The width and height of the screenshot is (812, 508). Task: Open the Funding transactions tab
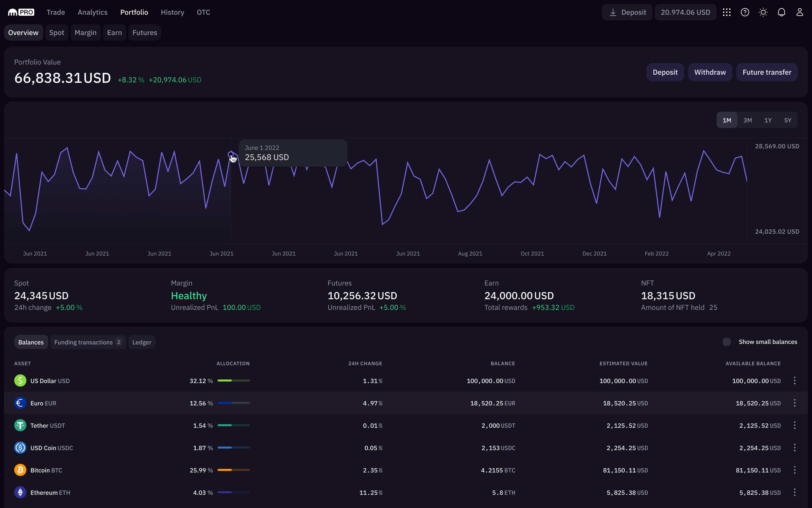(x=88, y=342)
